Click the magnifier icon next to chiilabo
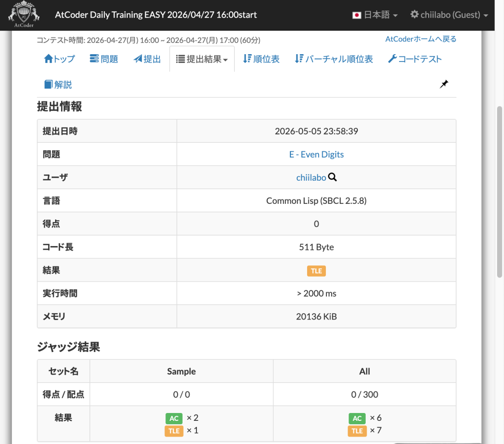 point(332,177)
